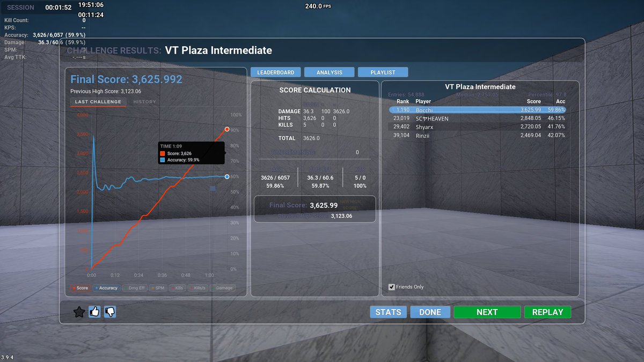Switch to the History tab
The width and height of the screenshot is (644, 362).
[x=145, y=102]
